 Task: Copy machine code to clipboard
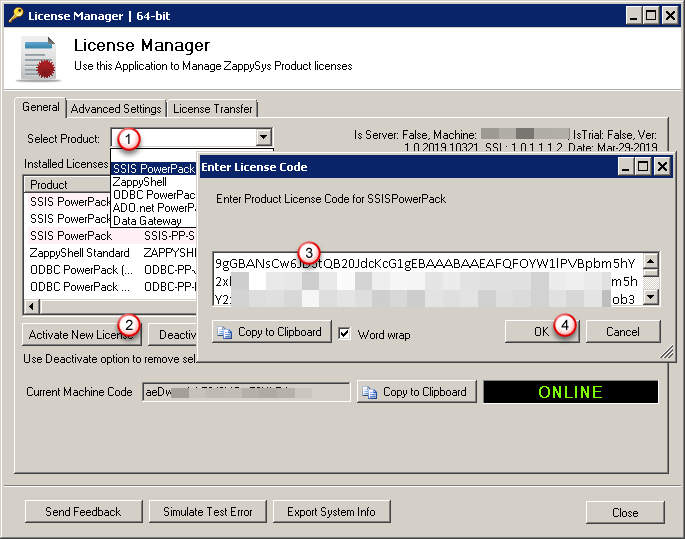(x=416, y=392)
